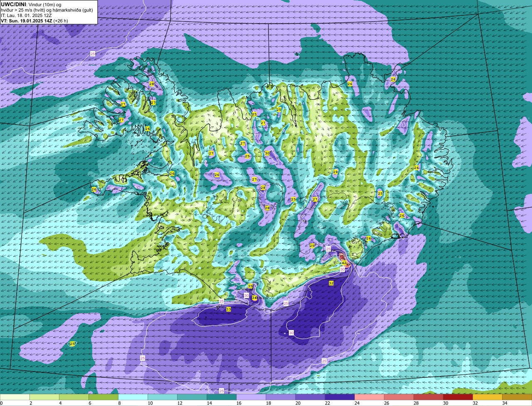Click the yellow 33 gust label offshore
The width and height of the screenshot is (532, 406).
pyautogui.click(x=229, y=309)
